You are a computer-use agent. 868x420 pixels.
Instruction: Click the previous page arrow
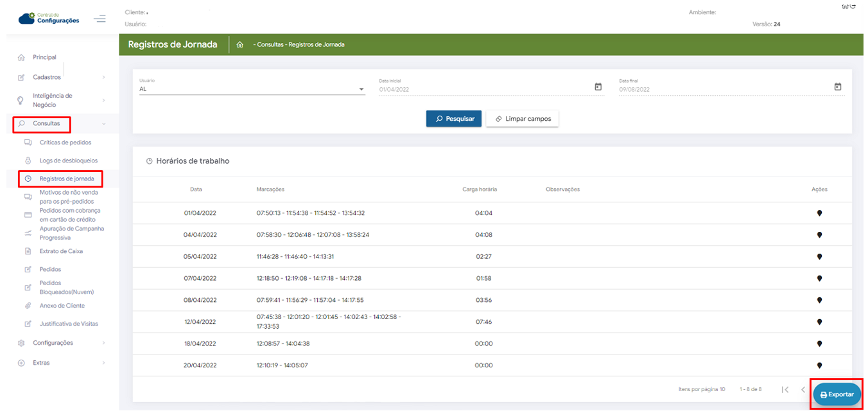click(x=803, y=390)
